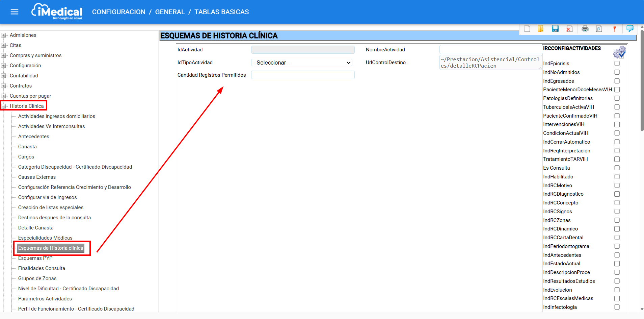Check the IndHabilitado option
This screenshot has height=319, width=644.
617,177
